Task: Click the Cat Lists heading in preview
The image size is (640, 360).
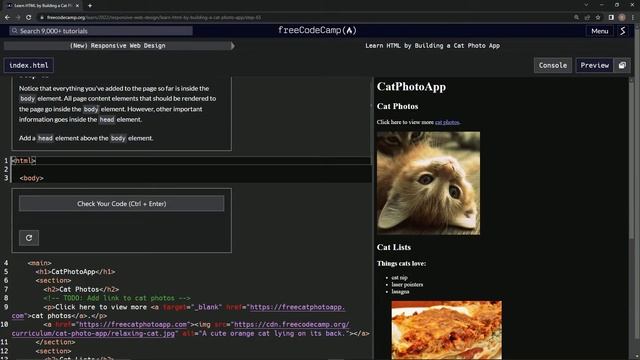Action: click(x=394, y=247)
